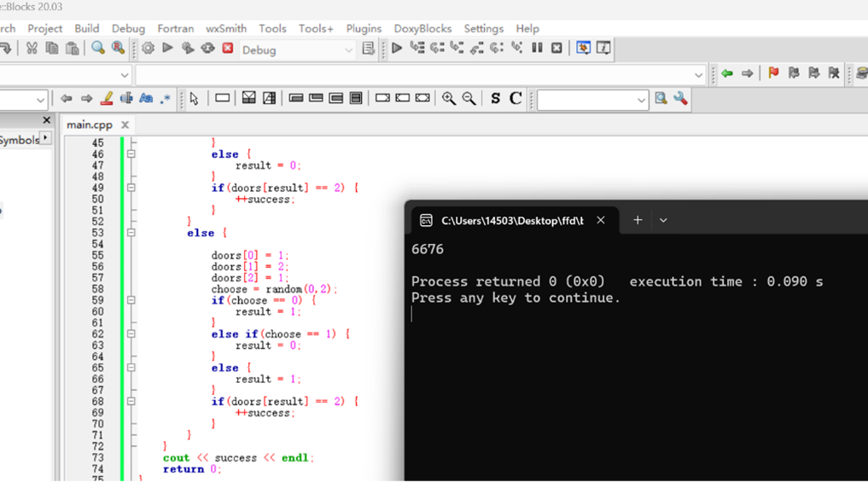Screen dimensions: 868x493
Task: Open the Project menu
Action: point(45,29)
